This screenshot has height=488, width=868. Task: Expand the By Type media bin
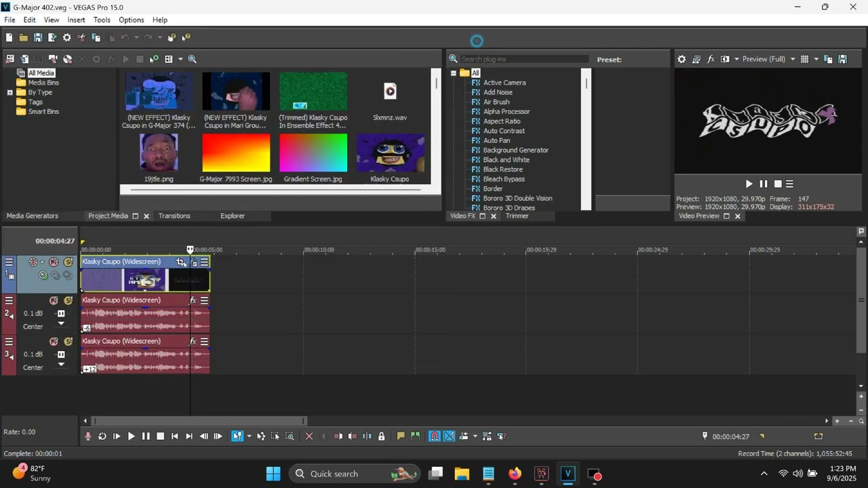pos(10,92)
